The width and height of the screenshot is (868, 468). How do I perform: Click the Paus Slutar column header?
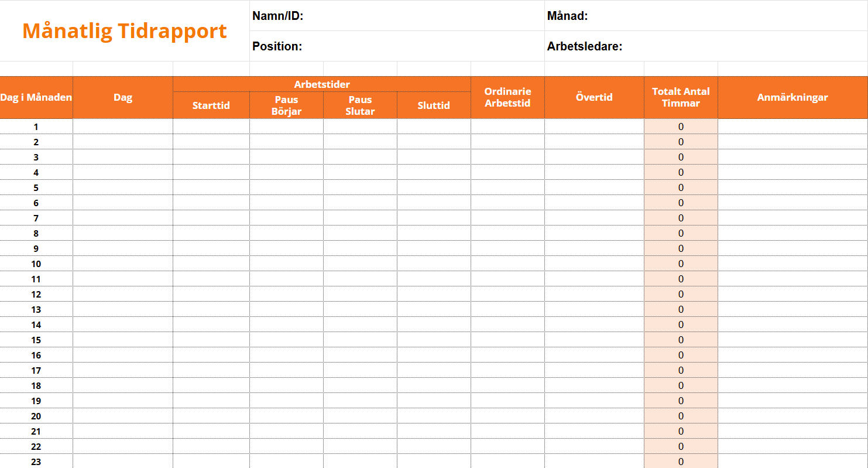pyautogui.click(x=360, y=105)
